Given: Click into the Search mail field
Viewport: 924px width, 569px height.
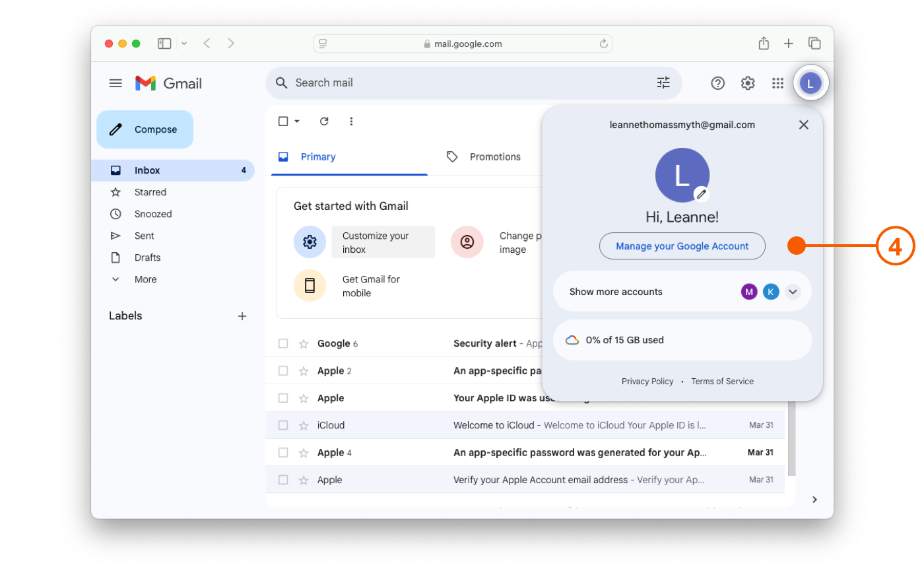Looking at the screenshot, I should click(462, 83).
